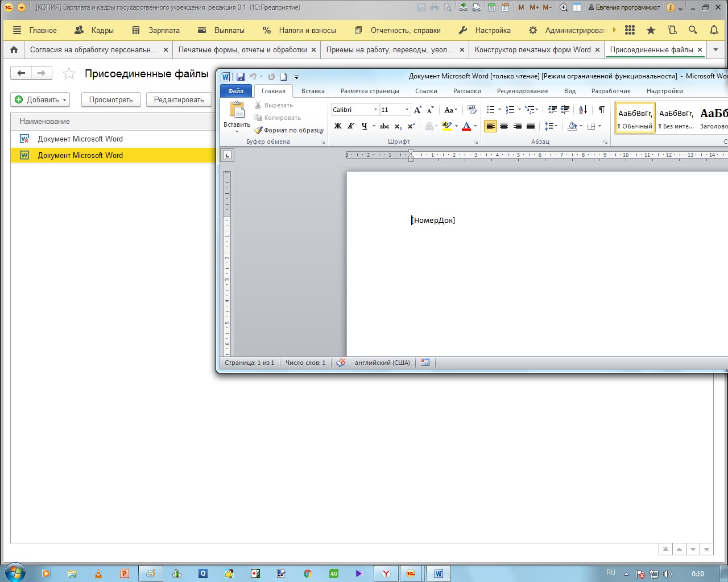Screen dimensions: 728x582
Task: Click the calendar icon in 1C title bar
Action: click(x=505, y=7)
